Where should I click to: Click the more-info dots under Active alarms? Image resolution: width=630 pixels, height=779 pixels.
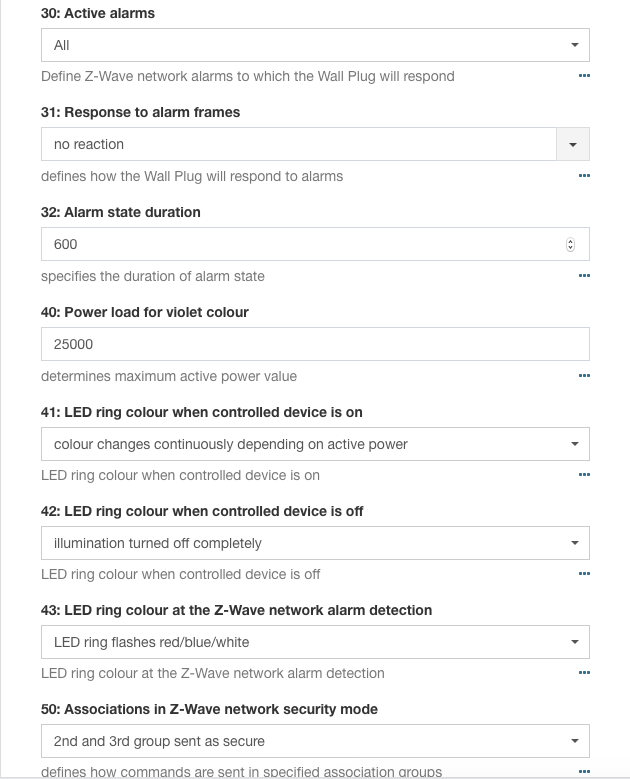point(584,76)
